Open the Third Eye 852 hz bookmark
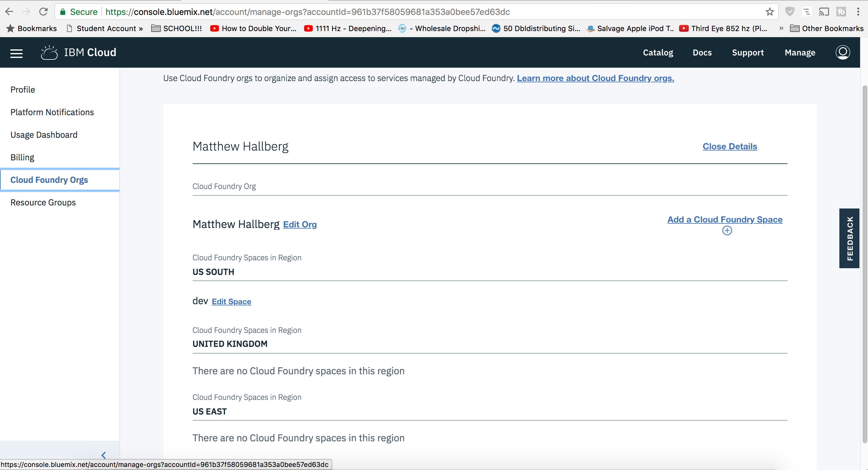The width and height of the screenshot is (868, 470). pos(723,29)
